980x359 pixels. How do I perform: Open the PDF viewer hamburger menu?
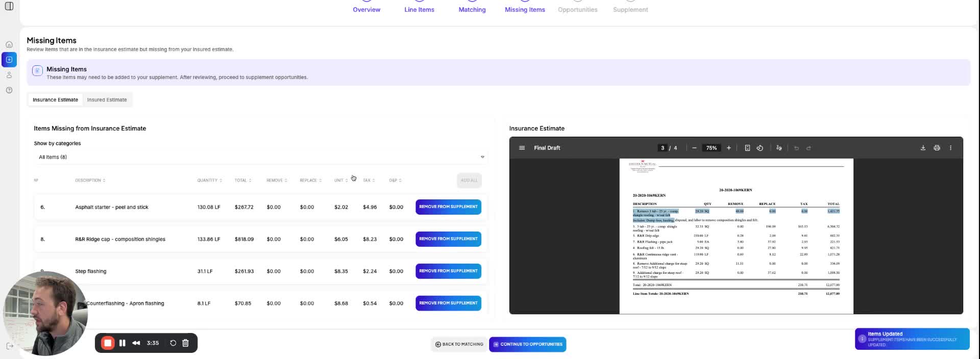[x=522, y=148]
